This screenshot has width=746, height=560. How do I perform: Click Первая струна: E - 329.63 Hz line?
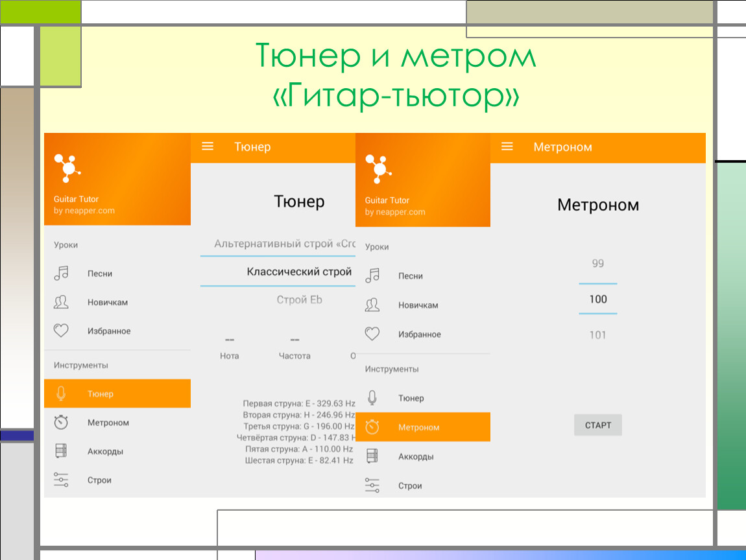[299, 403]
